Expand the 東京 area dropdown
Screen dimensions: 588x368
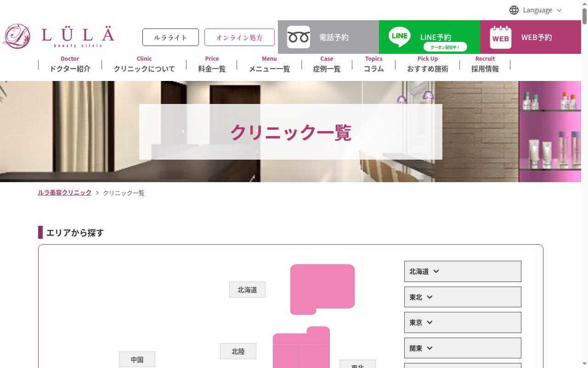click(463, 322)
